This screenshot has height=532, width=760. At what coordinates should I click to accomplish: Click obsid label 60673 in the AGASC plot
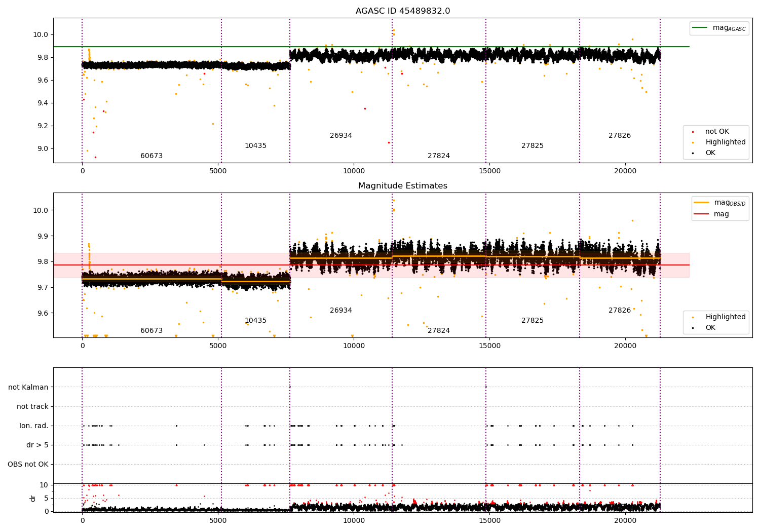(151, 156)
